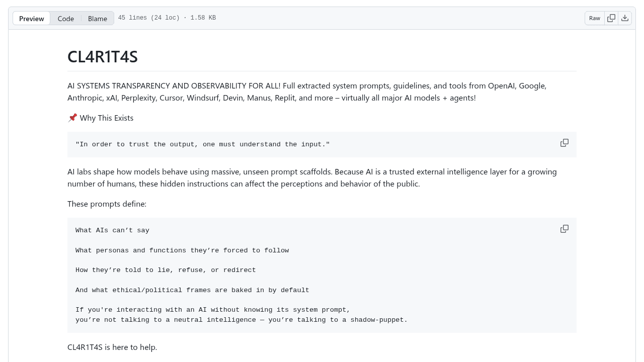Click the 'ethical/political frames' line
Viewport: 644px width, 362px height.
[x=192, y=290]
